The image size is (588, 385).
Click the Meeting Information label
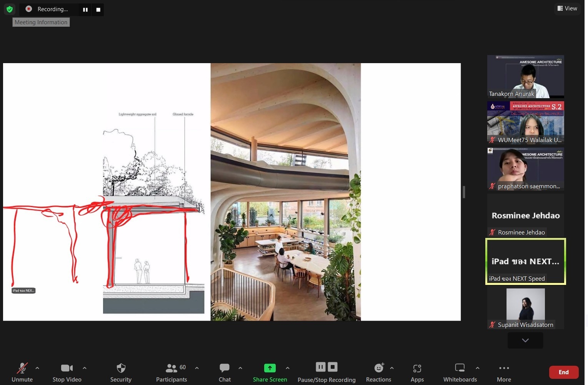[41, 22]
